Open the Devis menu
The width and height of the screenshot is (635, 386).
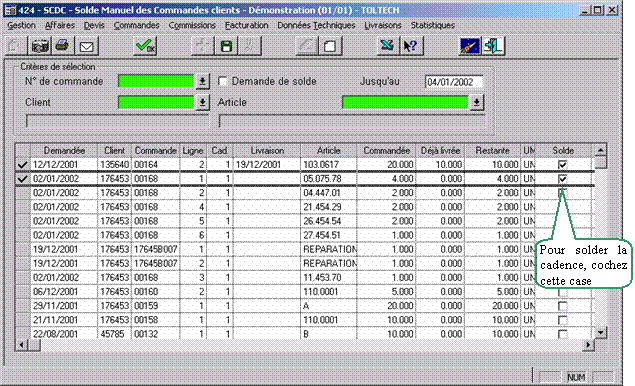(x=94, y=25)
